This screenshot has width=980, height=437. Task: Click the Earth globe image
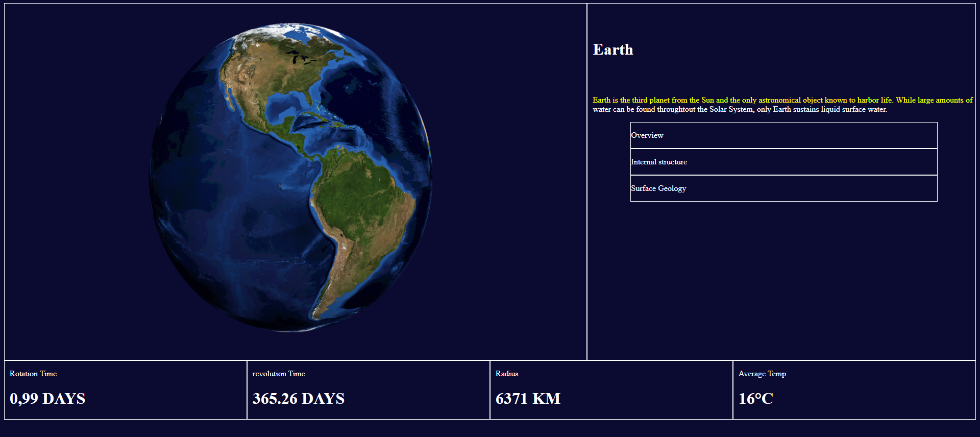291,178
